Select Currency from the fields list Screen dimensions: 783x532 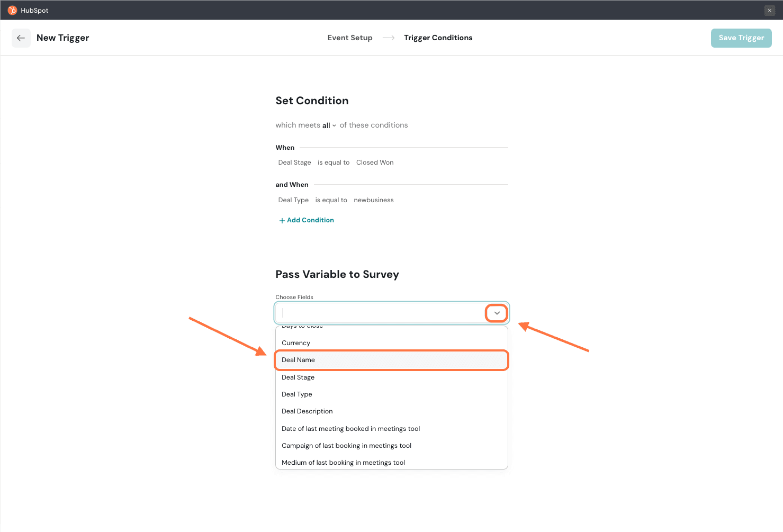tap(296, 343)
